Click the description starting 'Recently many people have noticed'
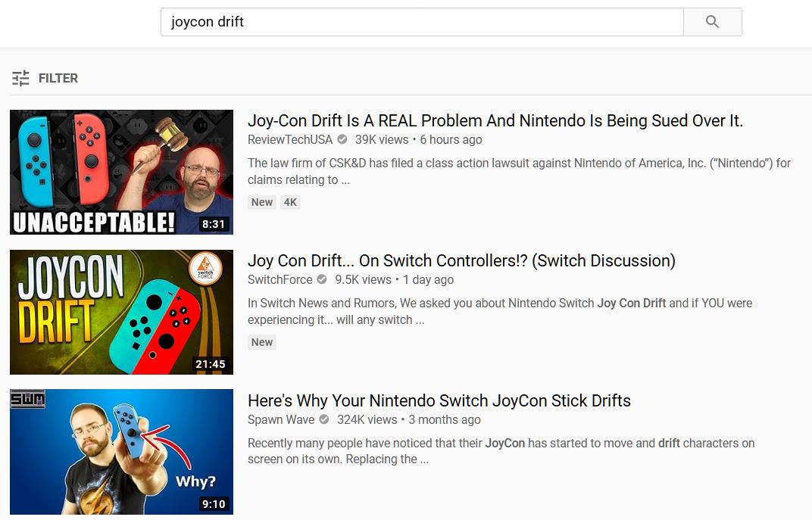812x520 pixels. pyautogui.click(x=501, y=451)
